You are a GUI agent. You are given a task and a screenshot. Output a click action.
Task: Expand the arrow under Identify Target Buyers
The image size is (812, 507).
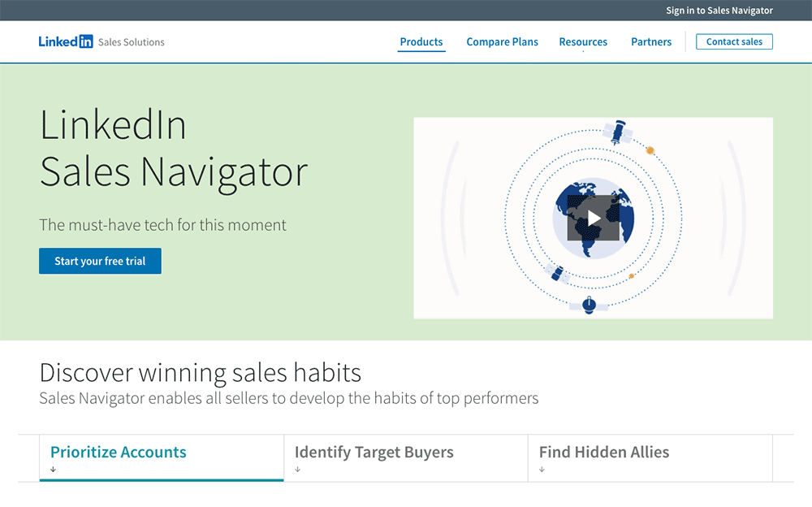pyautogui.click(x=297, y=470)
